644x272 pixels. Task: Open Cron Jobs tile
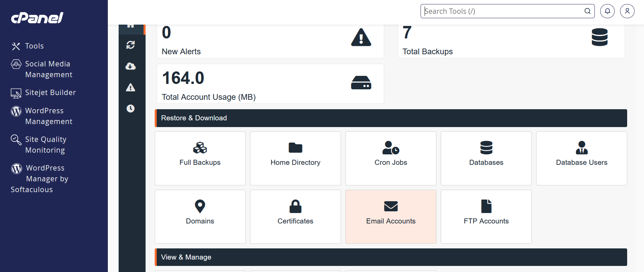tap(391, 158)
